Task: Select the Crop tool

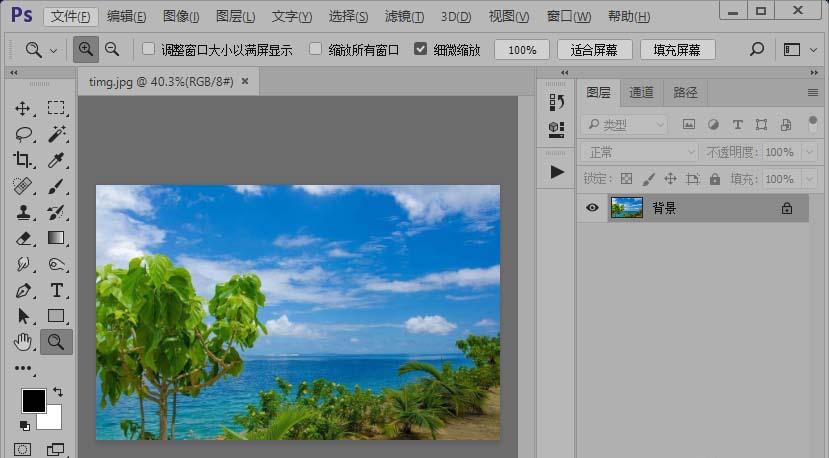Action: click(x=23, y=160)
